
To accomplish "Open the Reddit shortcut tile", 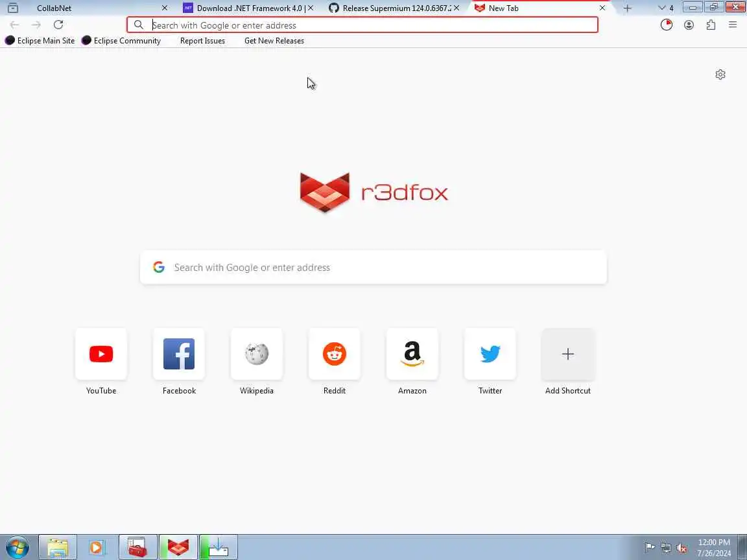I will click(x=335, y=354).
